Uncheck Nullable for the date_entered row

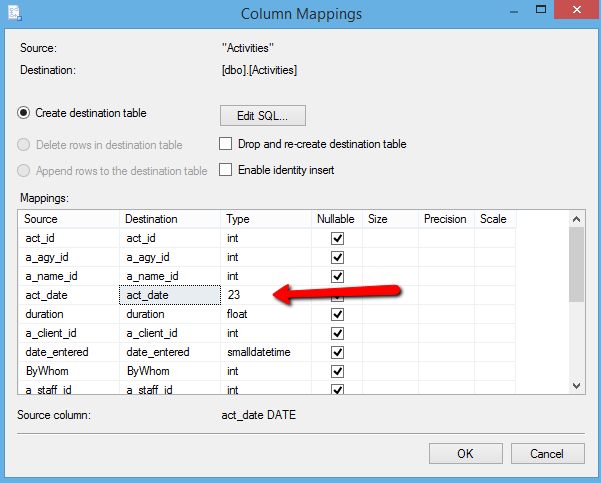[337, 352]
